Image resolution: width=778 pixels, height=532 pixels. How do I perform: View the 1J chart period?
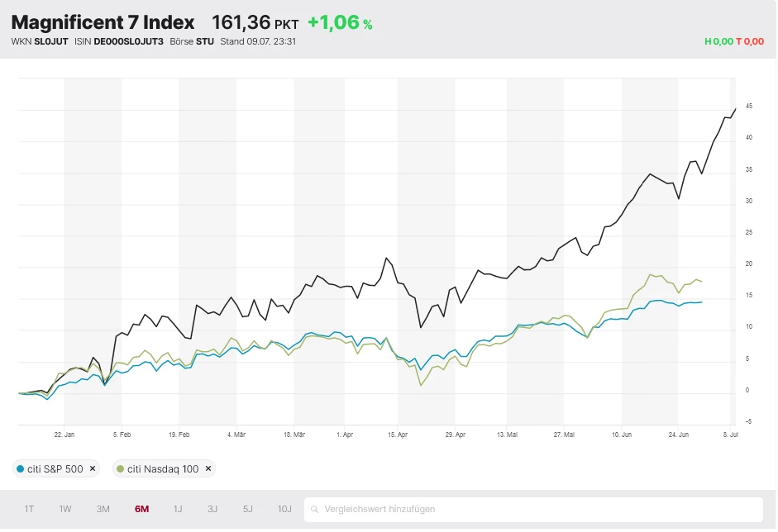click(x=176, y=509)
